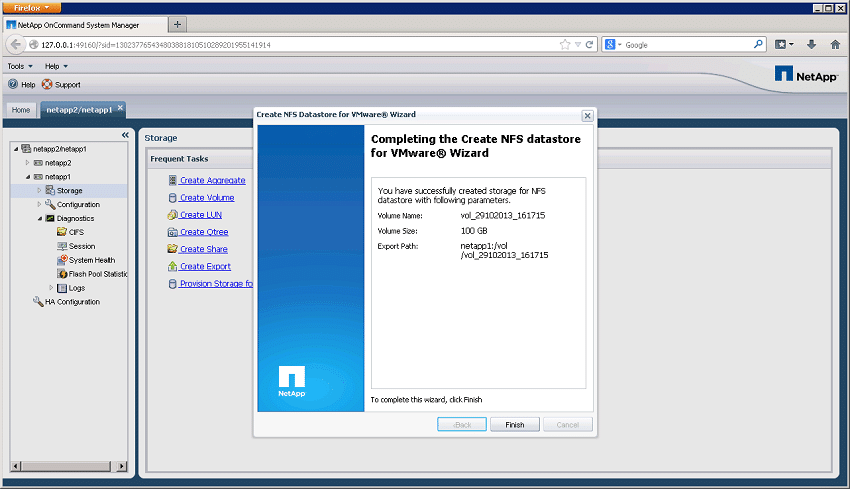
Task: Open the Create Export link
Action: pos(205,266)
